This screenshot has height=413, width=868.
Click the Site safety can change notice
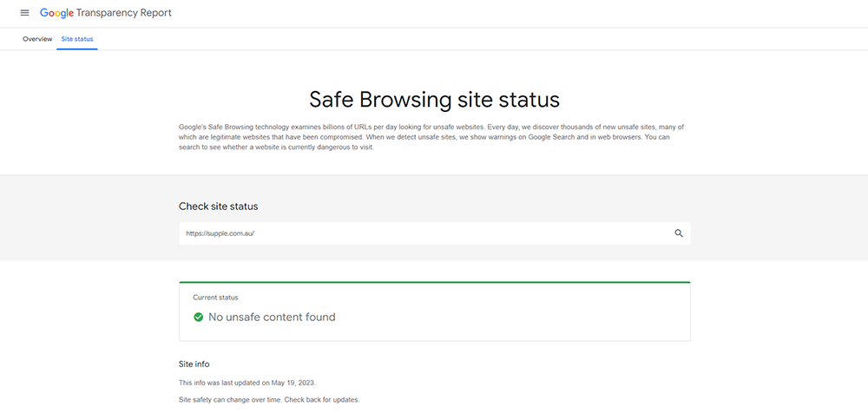[269, 399]
